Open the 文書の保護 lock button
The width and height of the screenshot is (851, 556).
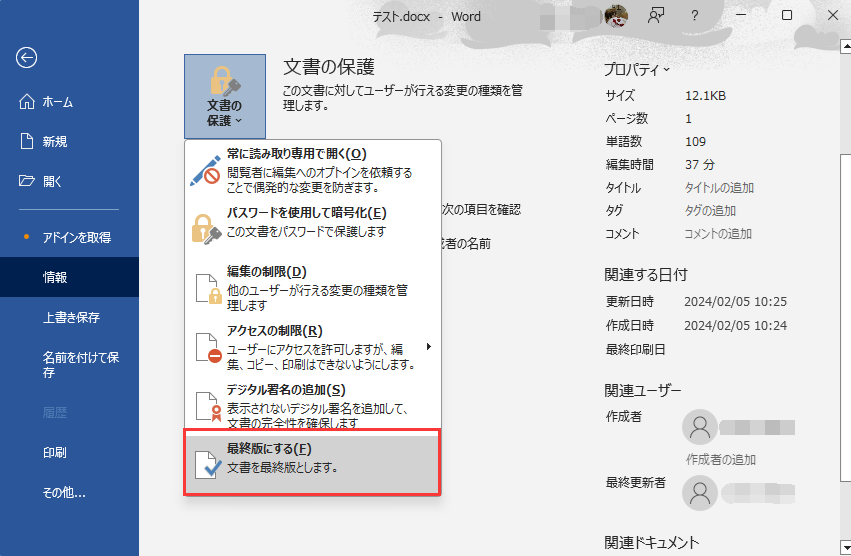click(x=225, y=97)
